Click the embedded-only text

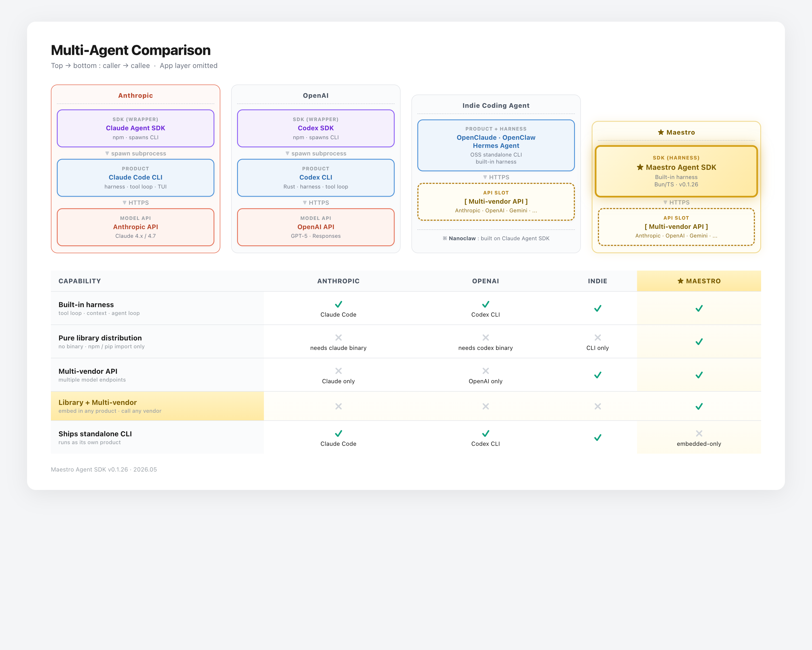pos(699,444)
